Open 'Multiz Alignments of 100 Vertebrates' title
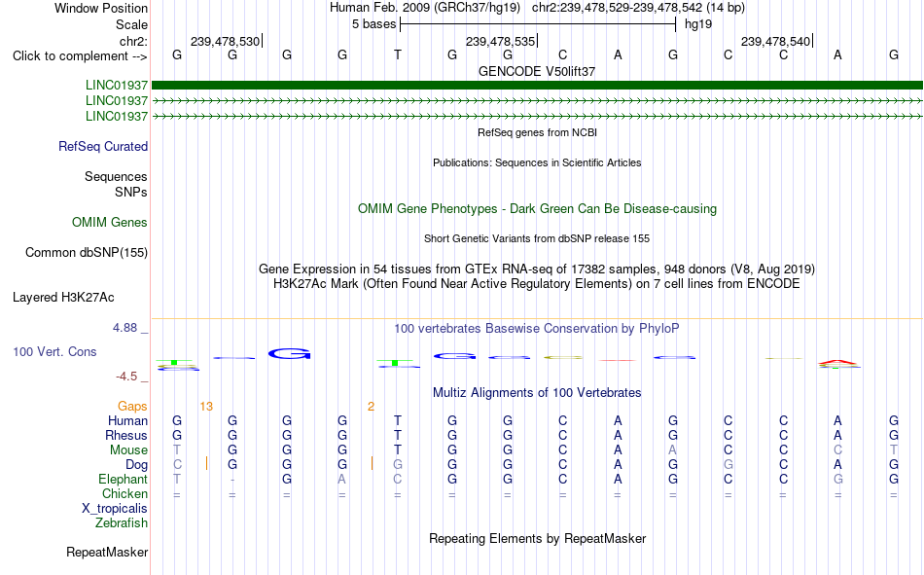 537,393
